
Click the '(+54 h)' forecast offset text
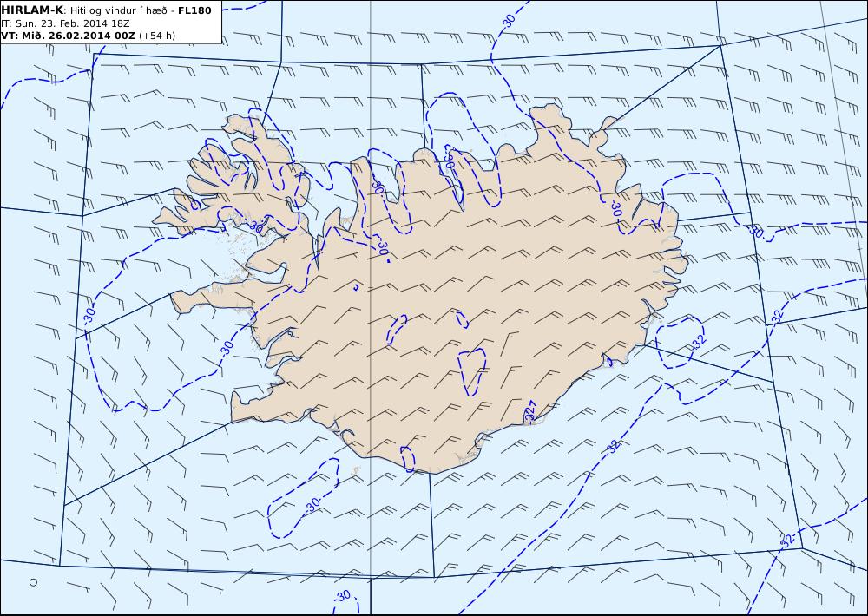156,36
